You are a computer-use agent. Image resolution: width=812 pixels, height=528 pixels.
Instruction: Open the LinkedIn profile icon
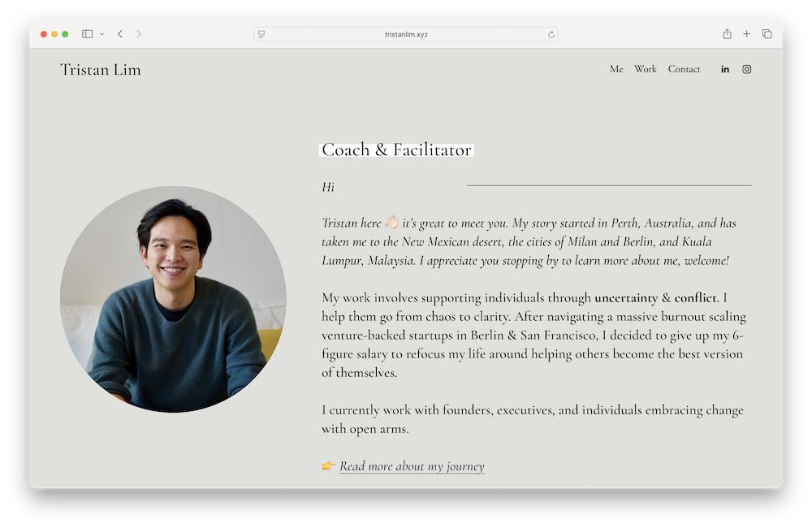(x=725, y=69)
